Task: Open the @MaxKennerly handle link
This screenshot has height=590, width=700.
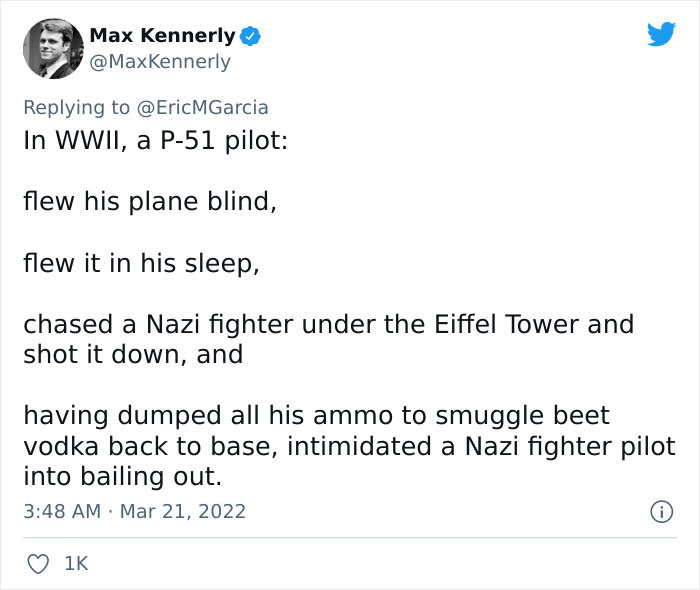Action: pos(160,62)
